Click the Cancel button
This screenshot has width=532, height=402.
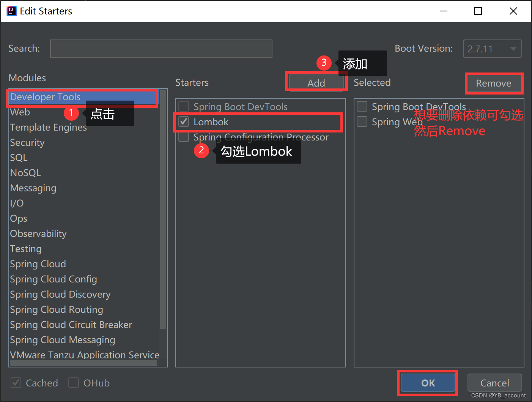click(494, 383)
